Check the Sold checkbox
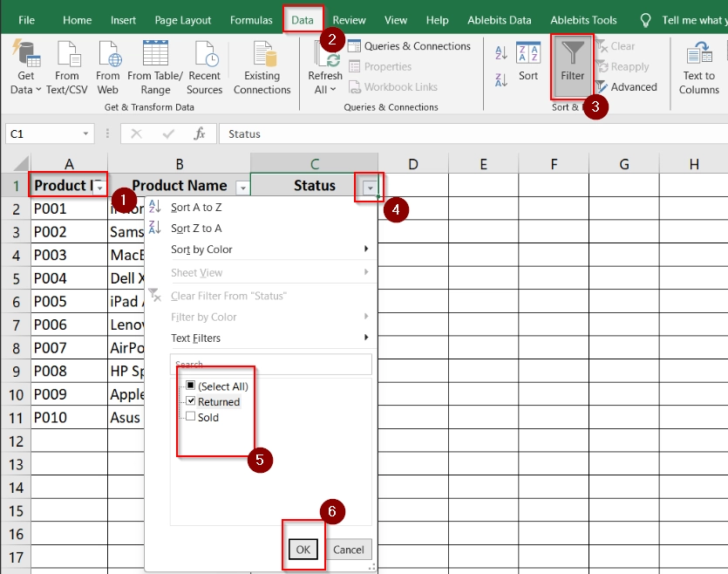Image resolution: width=728 pixels, height=574 pixels. (190, 416)
